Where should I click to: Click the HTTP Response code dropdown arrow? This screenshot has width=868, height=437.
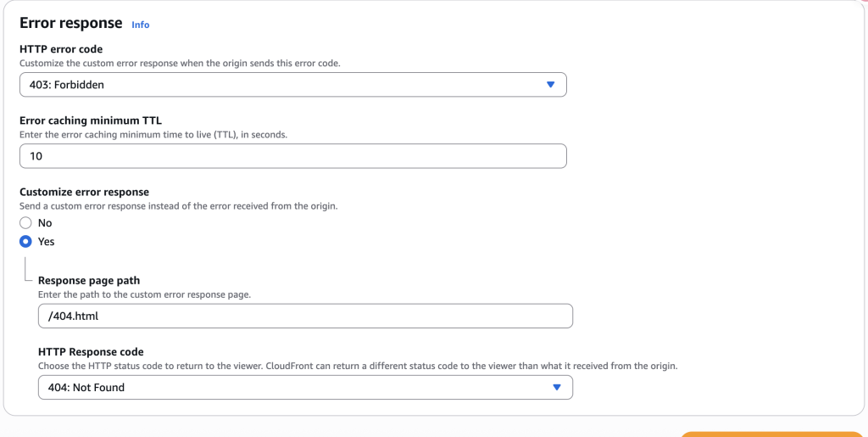click(x=557, y=387)
